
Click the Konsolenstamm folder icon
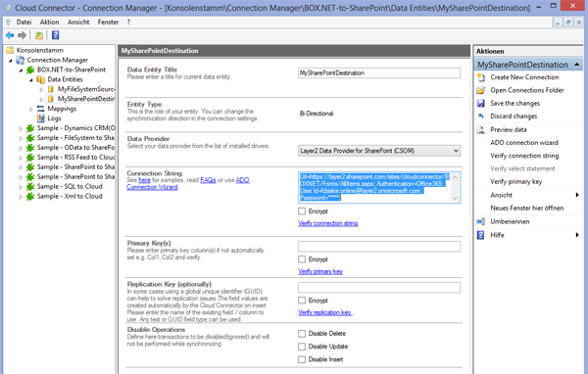[x=10, y=50]
